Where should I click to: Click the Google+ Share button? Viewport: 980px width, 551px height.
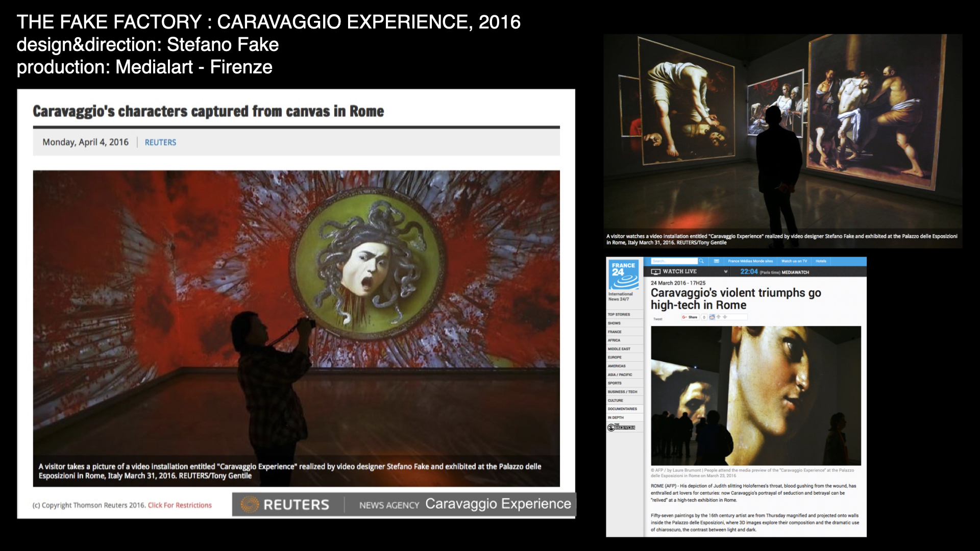pyautogui.click(x=690, y=317)
